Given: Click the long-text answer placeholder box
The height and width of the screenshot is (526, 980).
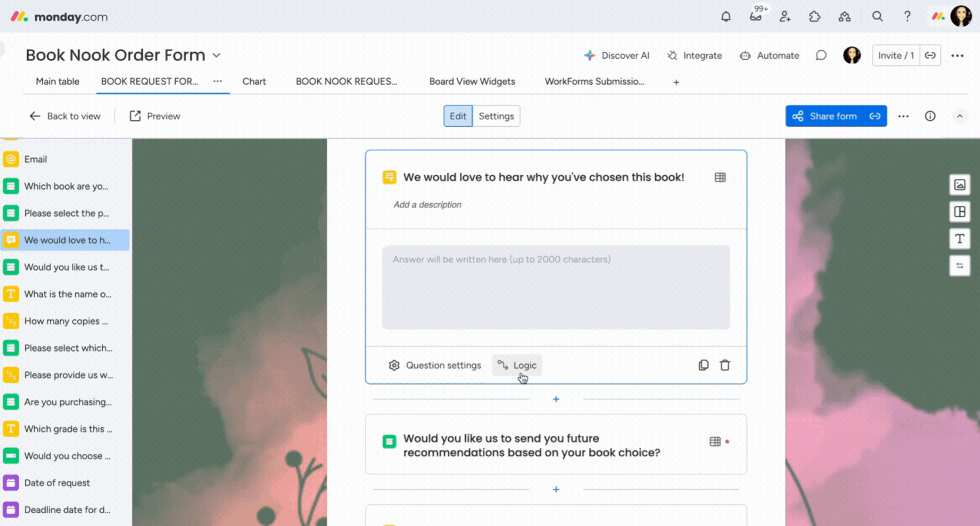Looking at the screenshot, I should tap(556, 288).
